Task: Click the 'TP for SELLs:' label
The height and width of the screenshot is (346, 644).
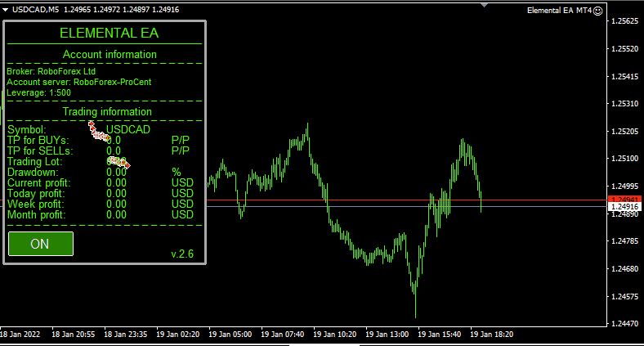Action: click(x=40, y=151)
